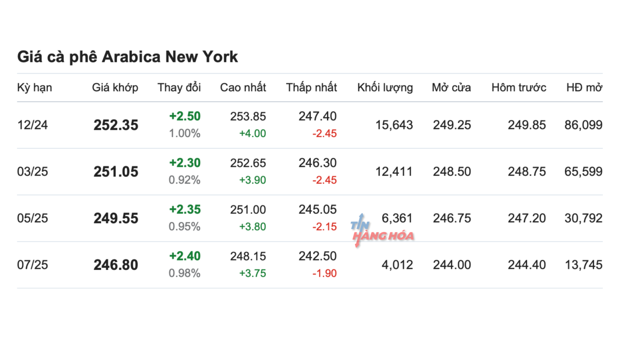Select the Kỳ hạn column header

click(x=35, y=88)
